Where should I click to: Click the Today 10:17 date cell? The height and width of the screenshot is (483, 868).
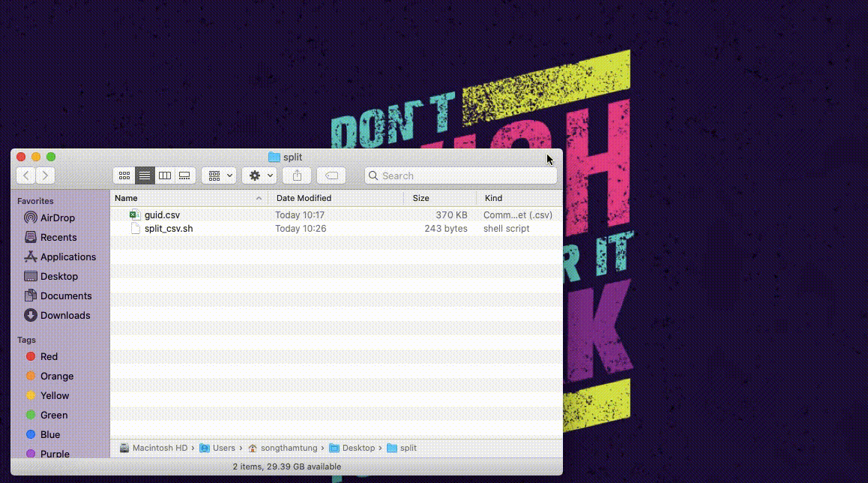tap(300, 215)
